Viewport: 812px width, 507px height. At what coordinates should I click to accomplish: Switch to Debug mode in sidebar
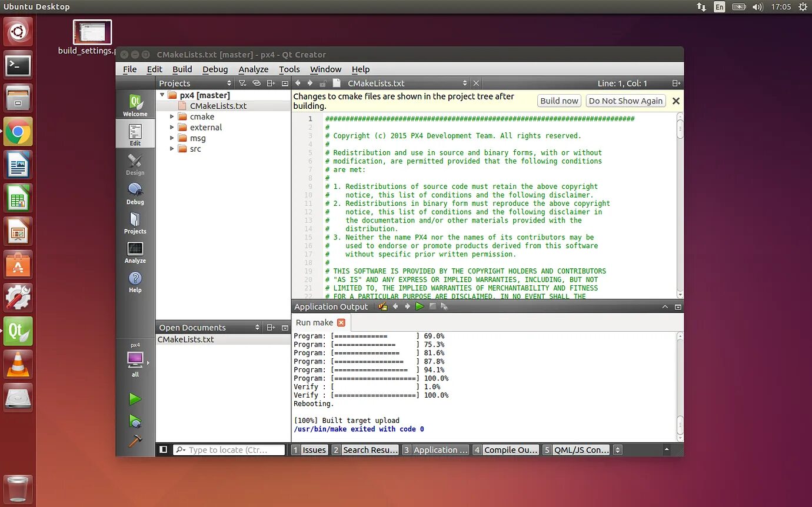(135, 194)
